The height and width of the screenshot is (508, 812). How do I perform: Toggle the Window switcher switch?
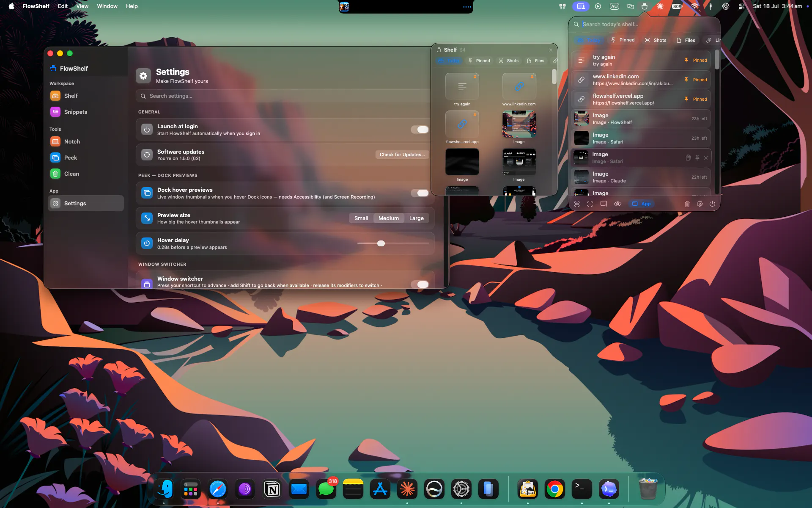[420, 284]
